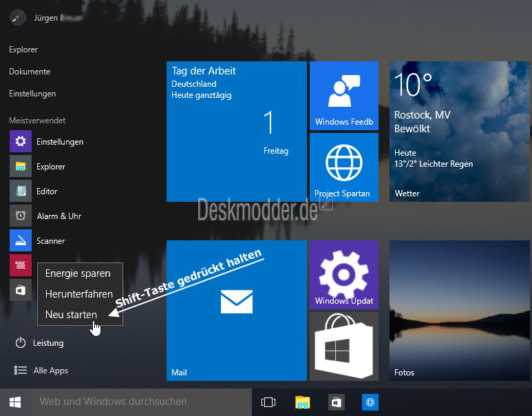
Task: Open the red news app icon
Action: click(x=21, y=265)
